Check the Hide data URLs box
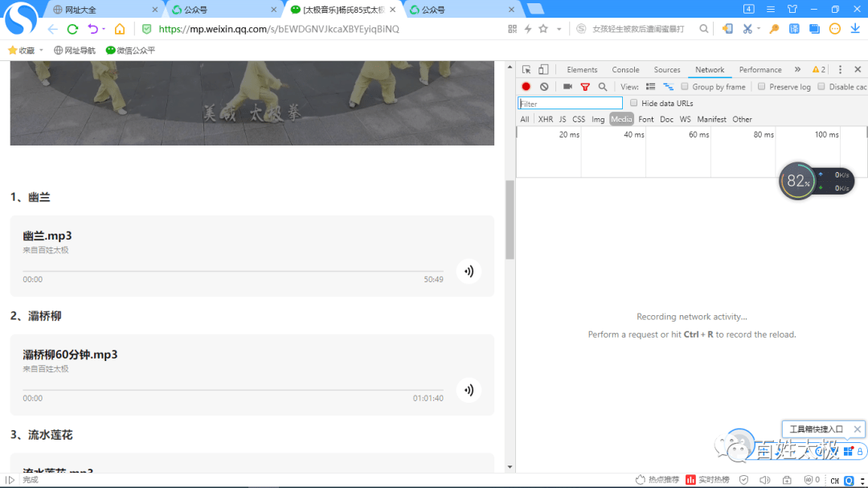Image resolution: width=868 pixels, height=488 pixels. pyautogui.click(x=634, y=103)
